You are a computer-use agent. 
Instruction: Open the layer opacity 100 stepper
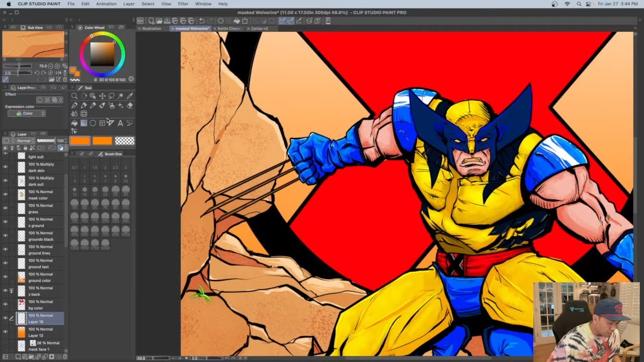pyautogui.click(x=66, y=141)
